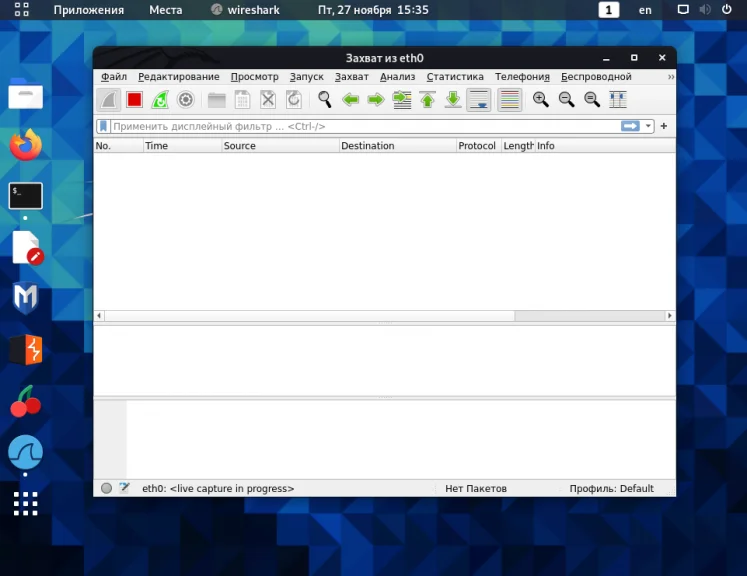This screenshot has width=747, height=576.
Task: Click into the display filter field
Action: tap(364, 126)
